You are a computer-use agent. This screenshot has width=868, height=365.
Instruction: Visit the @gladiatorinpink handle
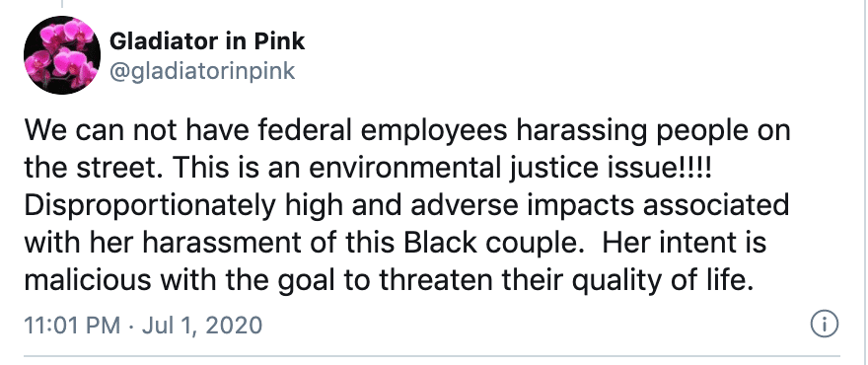coord(202,72)
